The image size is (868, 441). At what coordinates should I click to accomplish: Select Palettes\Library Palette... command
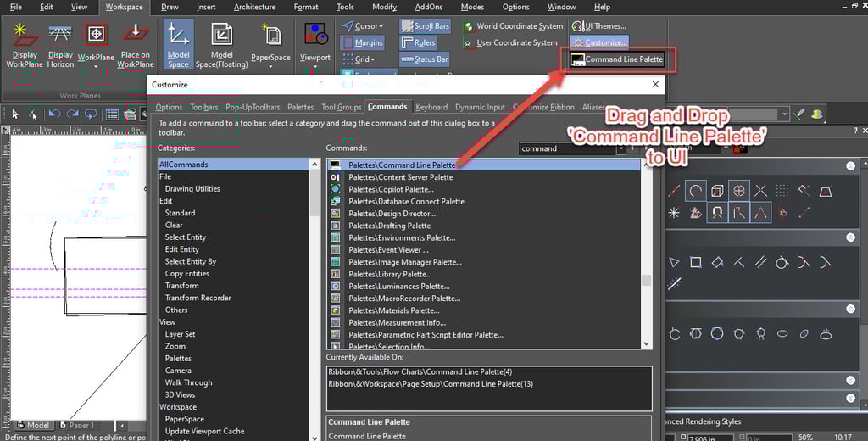coord(390,274)
